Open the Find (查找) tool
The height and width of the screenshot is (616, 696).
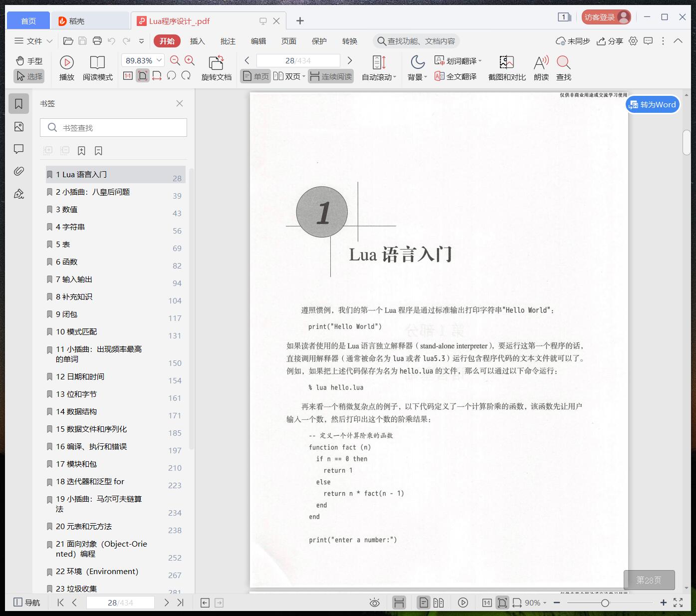pos(564,68)
